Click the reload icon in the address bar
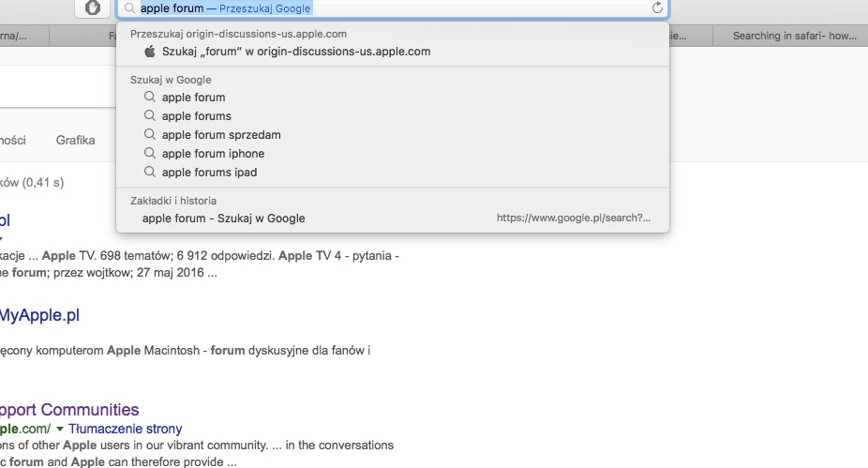The width and height of the screenshot is (868, 468). (657, 8)
